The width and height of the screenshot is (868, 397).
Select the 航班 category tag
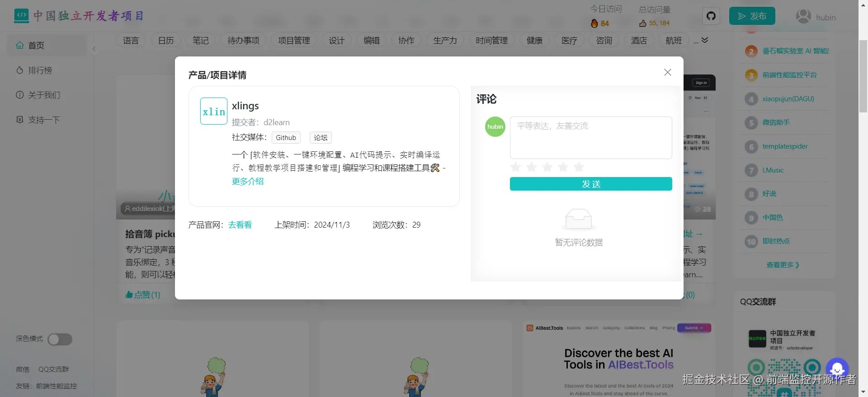674,41
